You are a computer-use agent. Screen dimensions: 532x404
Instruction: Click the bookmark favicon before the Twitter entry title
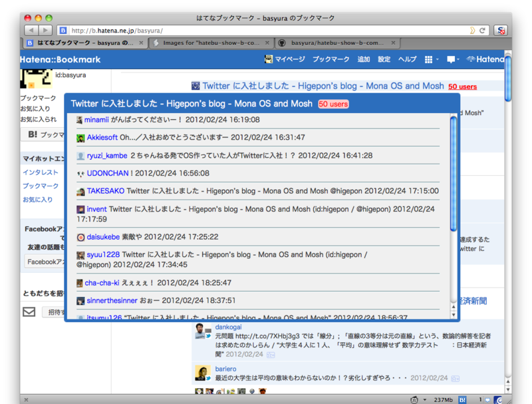tap(196, 86)
